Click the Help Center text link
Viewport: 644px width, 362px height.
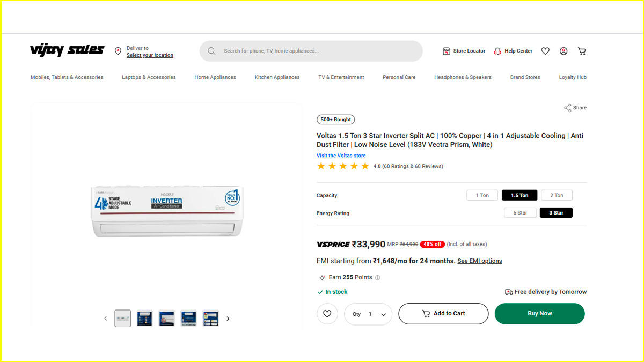click(518, 51)
